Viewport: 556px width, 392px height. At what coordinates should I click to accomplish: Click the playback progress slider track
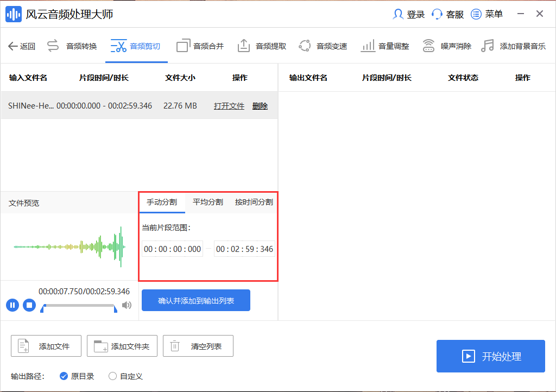[79, 305]
